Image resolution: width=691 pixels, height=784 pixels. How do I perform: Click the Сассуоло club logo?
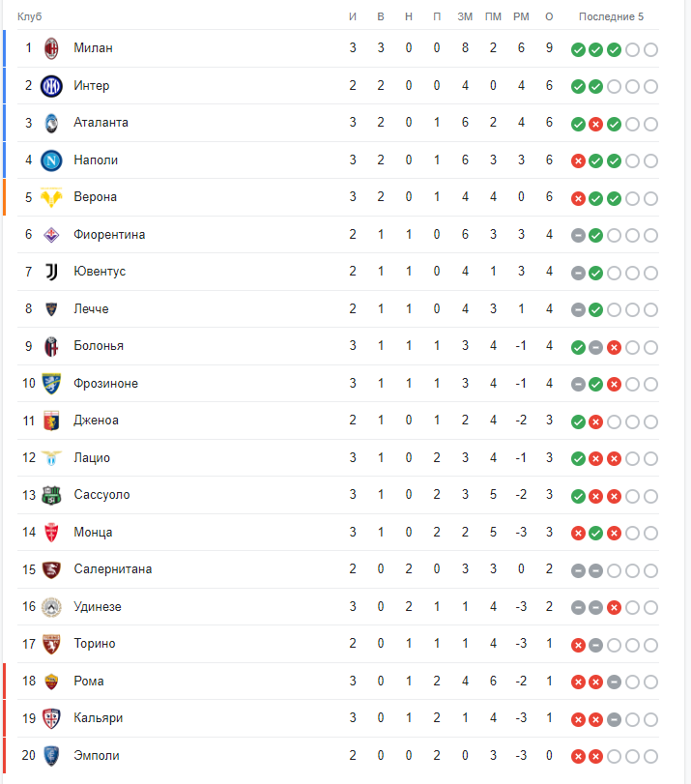pyautogui.click(x=51, y=495)
